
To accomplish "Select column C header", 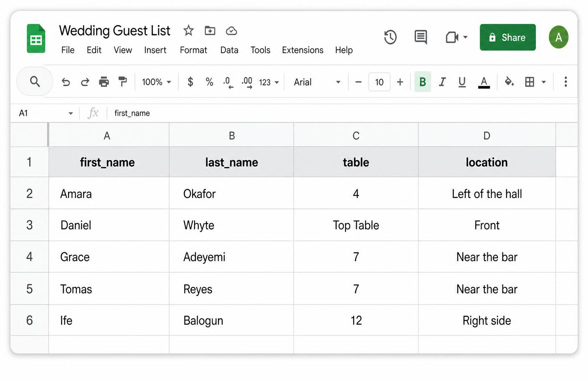I will (x=356, y=135).
